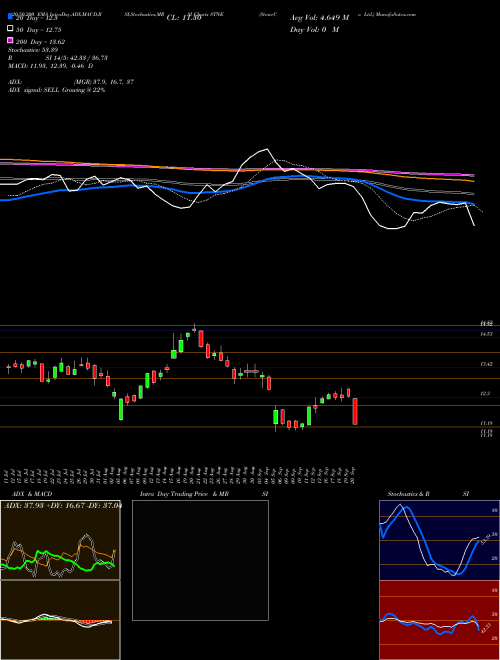Click the '(MGR) 37.9, 16.7, 37' values

(104, 82)
